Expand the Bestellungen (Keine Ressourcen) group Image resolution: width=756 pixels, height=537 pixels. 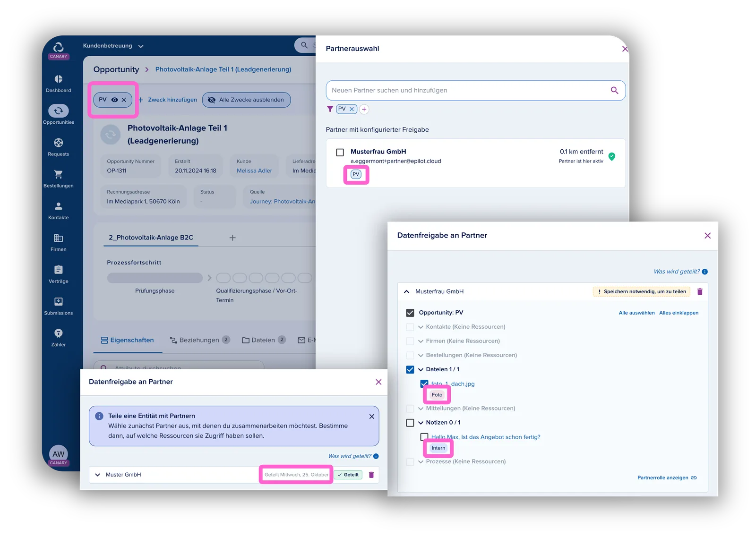pos(421,355)
